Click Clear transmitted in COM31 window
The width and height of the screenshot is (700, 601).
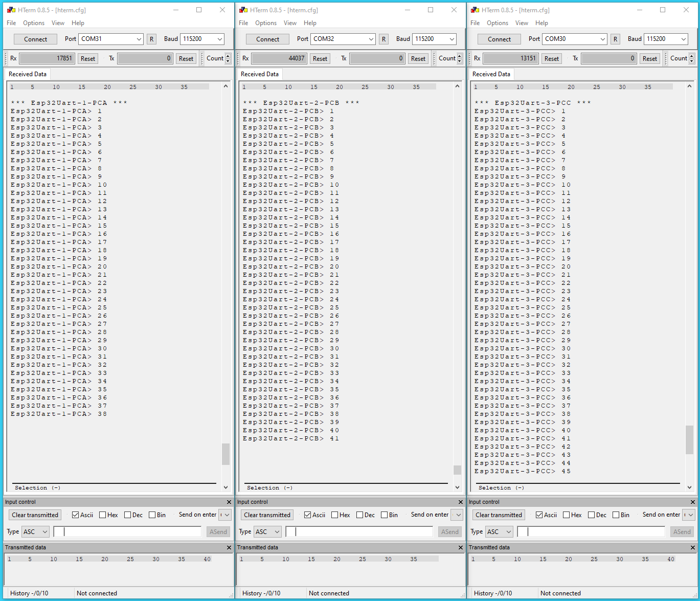35,515
